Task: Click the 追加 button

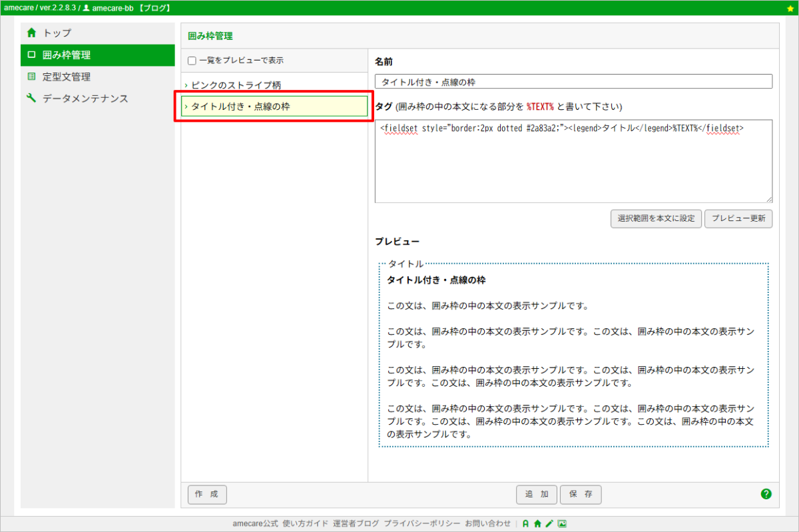Action: [x=537, y=495]
